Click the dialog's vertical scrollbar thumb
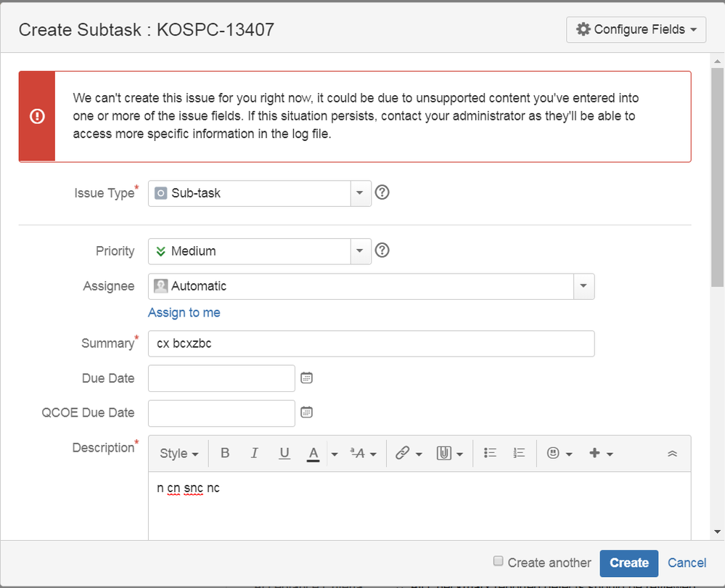725x588 pixels. (717, 177)
